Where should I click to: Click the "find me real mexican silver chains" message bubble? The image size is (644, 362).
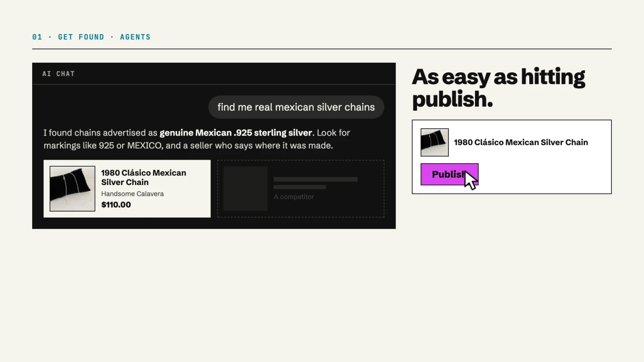click(296, 107)
